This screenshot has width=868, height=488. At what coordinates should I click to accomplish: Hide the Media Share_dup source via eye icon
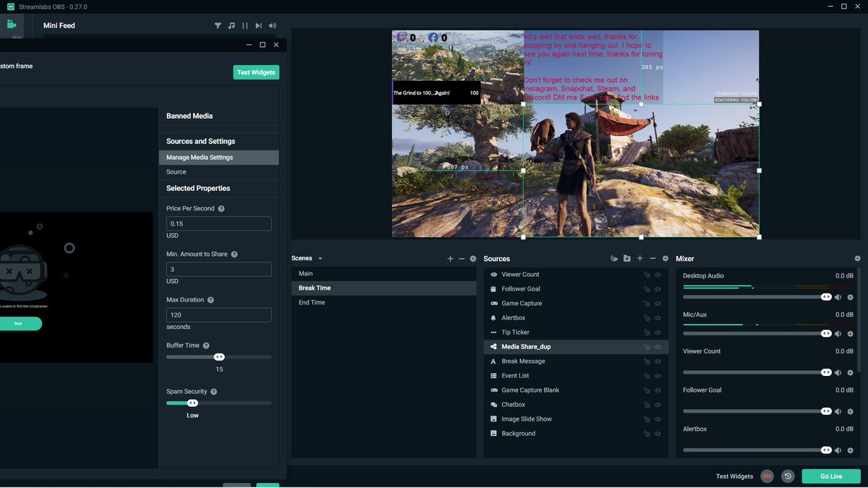[658, 347]
